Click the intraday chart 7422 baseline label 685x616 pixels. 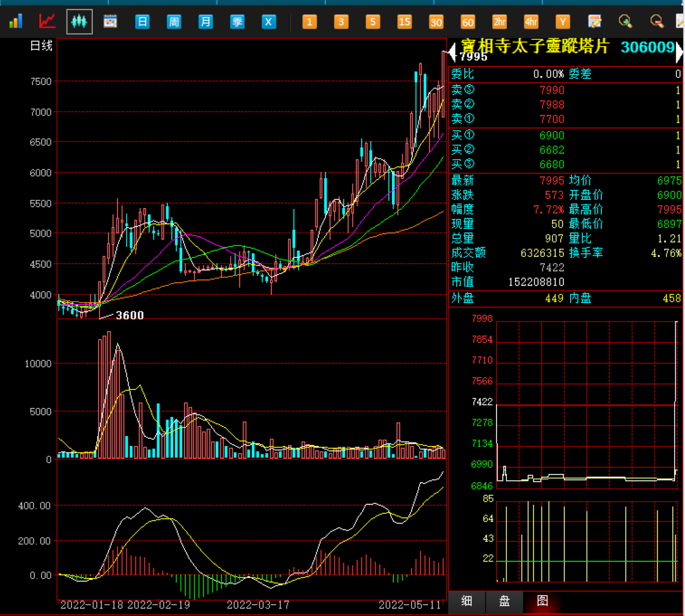coord(482,402)
